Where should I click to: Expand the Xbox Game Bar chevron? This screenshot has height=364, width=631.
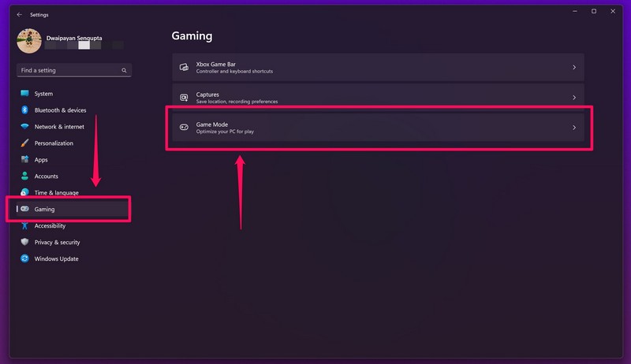(573, 68)
